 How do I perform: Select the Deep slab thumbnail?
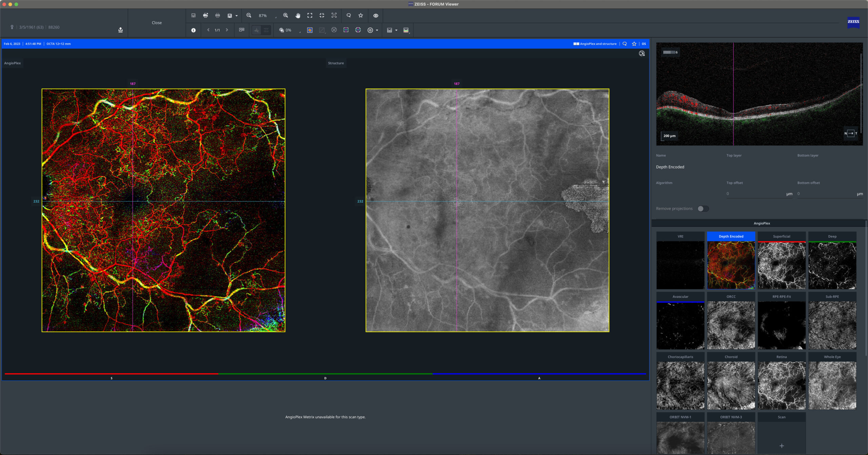pos(832,261)
